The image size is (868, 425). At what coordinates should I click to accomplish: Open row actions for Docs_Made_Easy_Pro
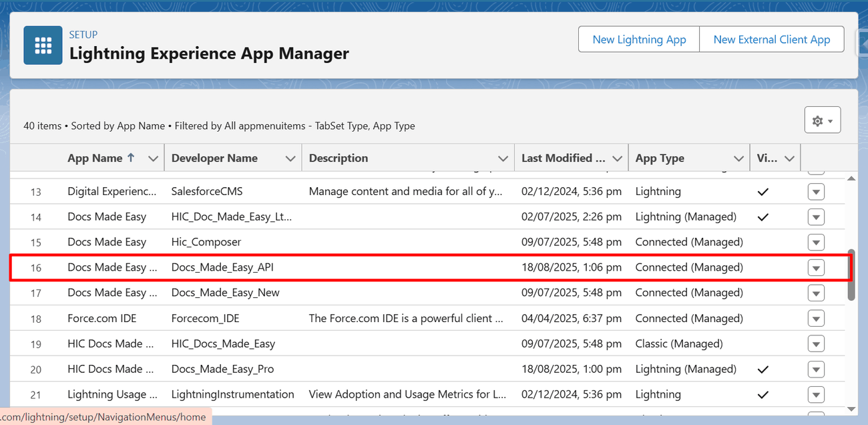click(816, 370)
